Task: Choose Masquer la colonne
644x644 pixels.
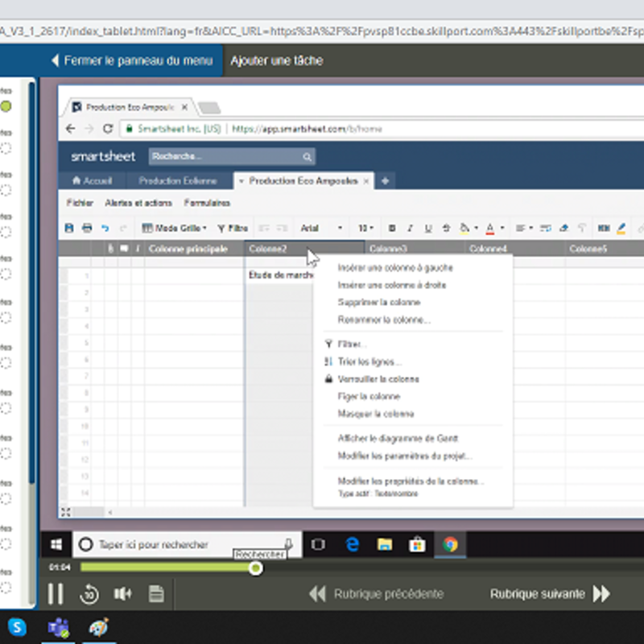Action: pos(376,414)
